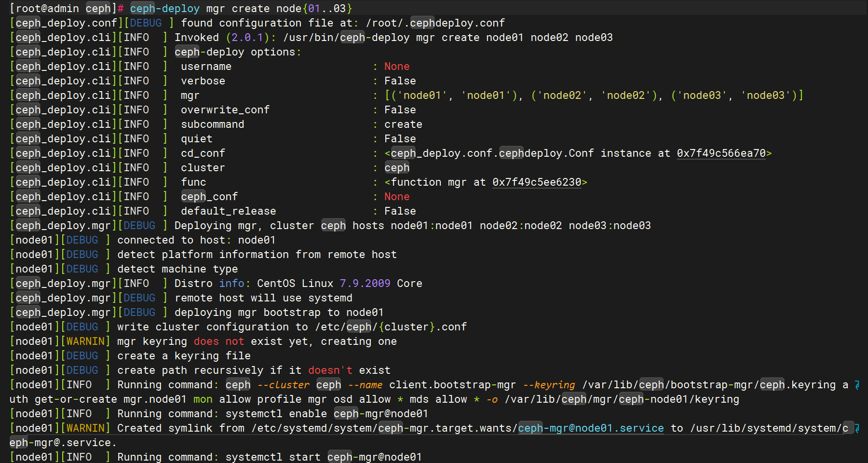
Task: Click the 'eph-mgr@.service.' wrapped line text
Action: coord(63,443)
